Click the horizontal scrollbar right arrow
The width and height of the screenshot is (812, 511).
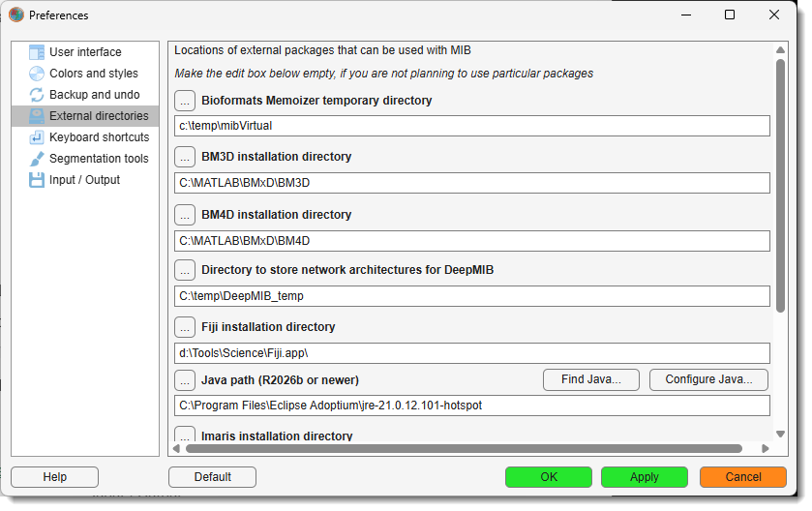point(766,448)
